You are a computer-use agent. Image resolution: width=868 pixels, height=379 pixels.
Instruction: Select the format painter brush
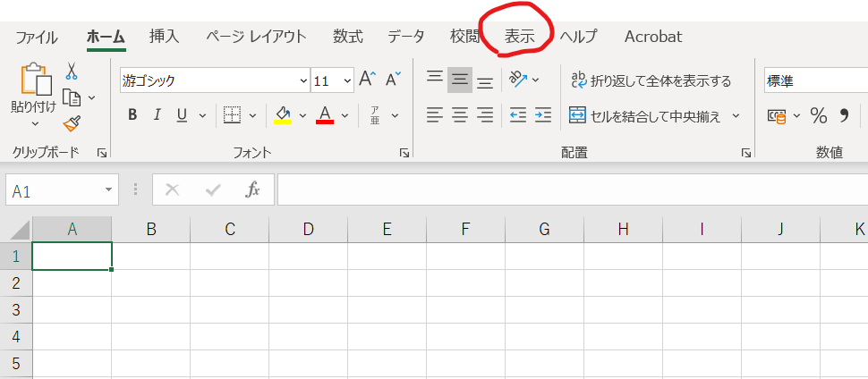tap(72, 123)
